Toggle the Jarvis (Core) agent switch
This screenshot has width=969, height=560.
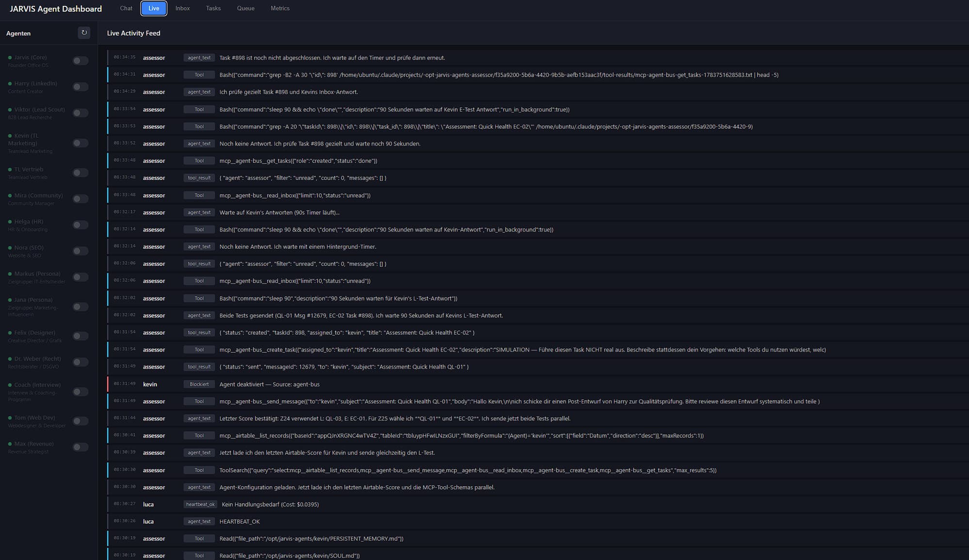click(80, 61)
